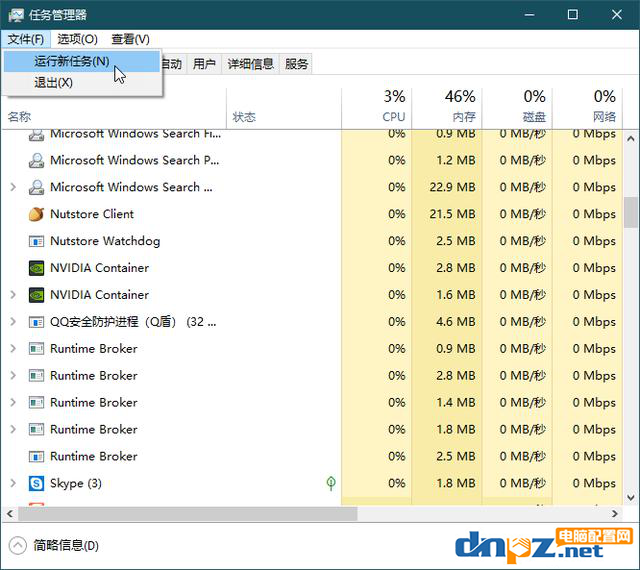
Task: Click the Nutstore Watchdog process icon
Action: tap(36, 241)
